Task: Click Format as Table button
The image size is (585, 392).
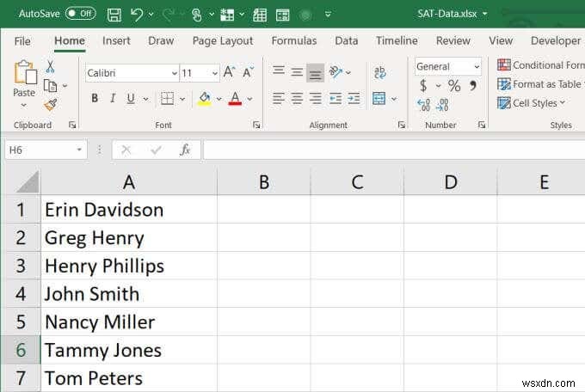Action: pos(540,84)
